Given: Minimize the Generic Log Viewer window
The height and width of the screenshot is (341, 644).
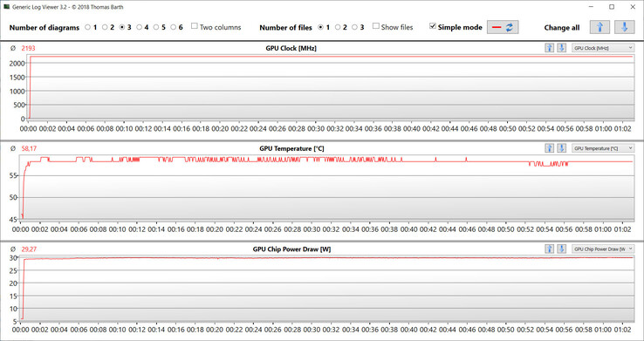Looking at the screenshot, I should pos(591,7).
